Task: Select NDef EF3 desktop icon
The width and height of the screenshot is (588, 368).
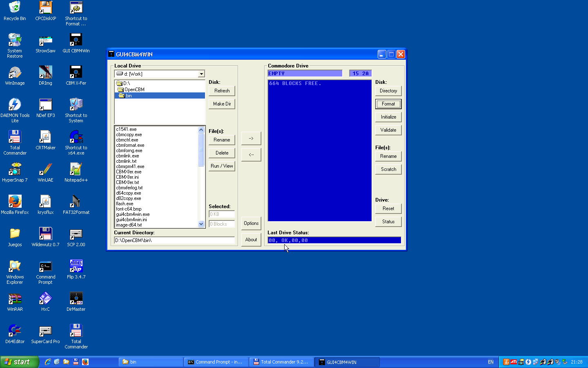Action: 45,108
